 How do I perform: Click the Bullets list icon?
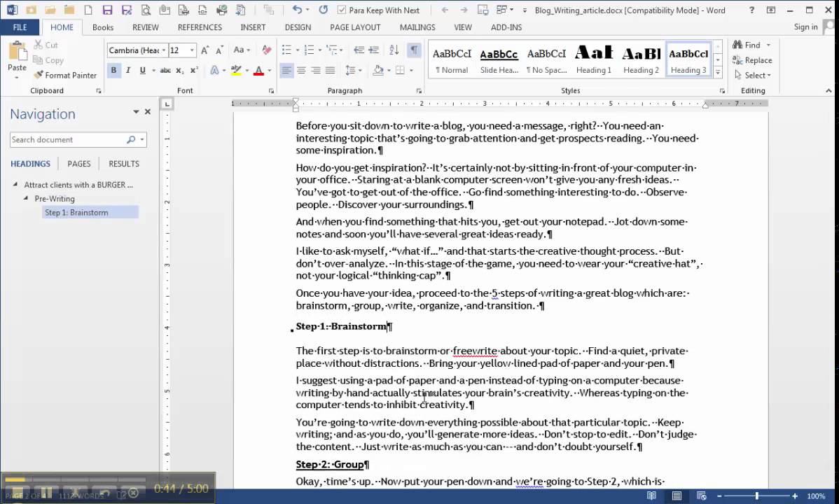coord(286,50)
